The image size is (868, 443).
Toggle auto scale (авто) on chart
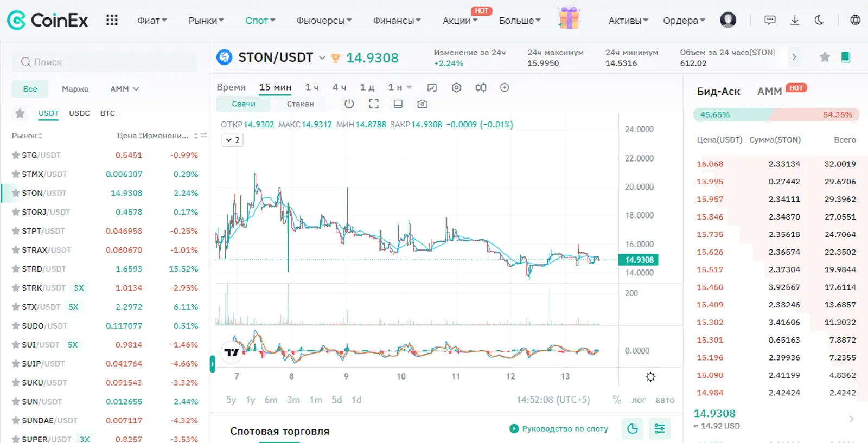coord(665,400)
